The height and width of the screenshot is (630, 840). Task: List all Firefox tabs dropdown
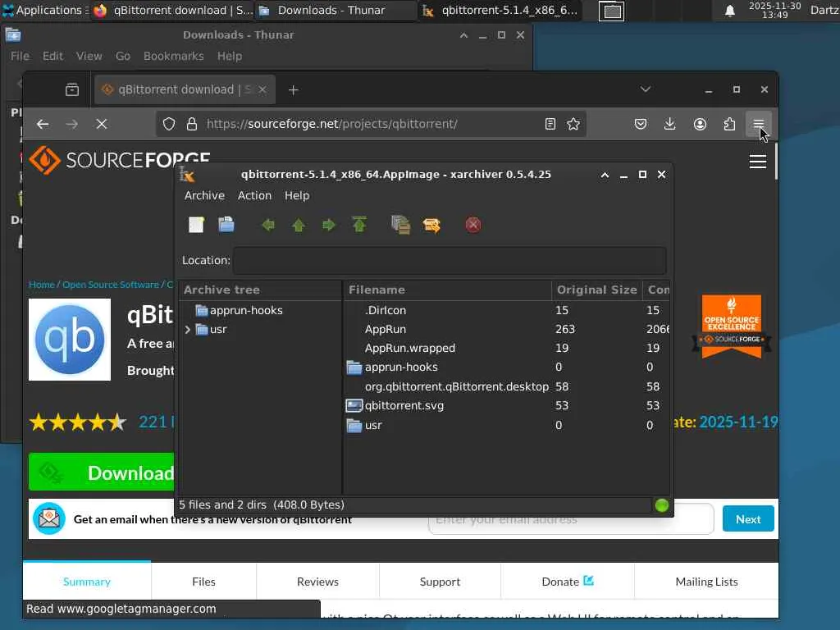pos(645,89)
